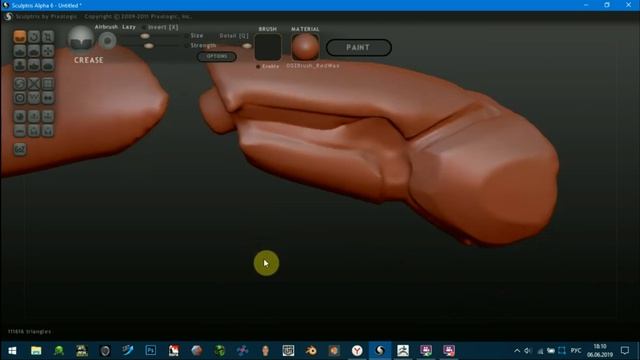Select the Crease brush tool
This screenshot has width=640, height=360.
click(20, 37)
